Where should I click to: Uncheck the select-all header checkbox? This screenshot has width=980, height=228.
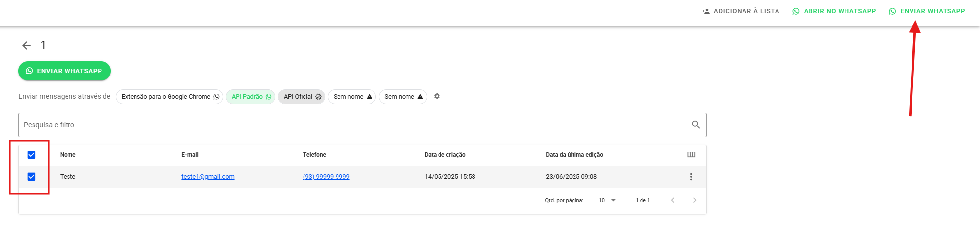click(x=32, y=155)
